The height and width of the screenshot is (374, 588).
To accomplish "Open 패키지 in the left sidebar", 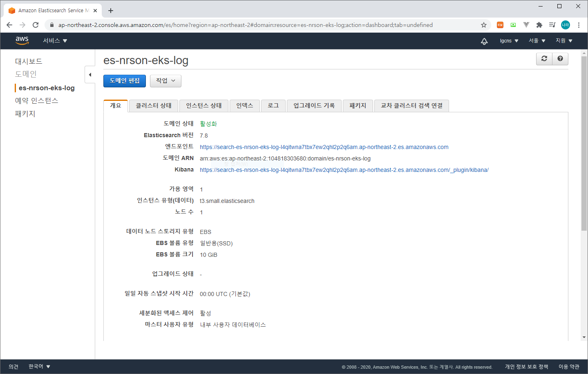I will click(25, 114).
